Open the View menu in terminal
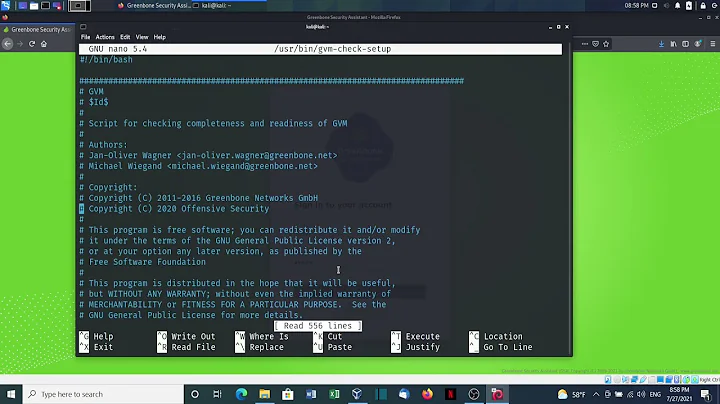720x404 pixels. pyautogui.click(x=142, y=37)
